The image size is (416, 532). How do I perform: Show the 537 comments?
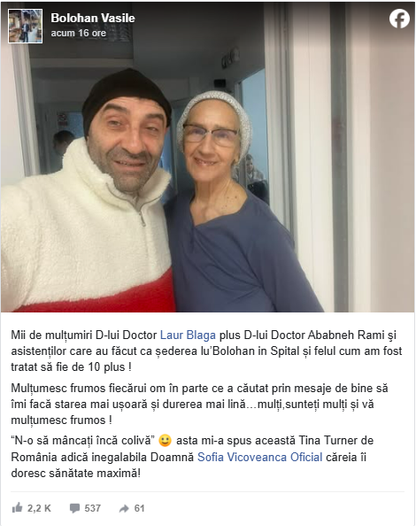coord(92,508)
